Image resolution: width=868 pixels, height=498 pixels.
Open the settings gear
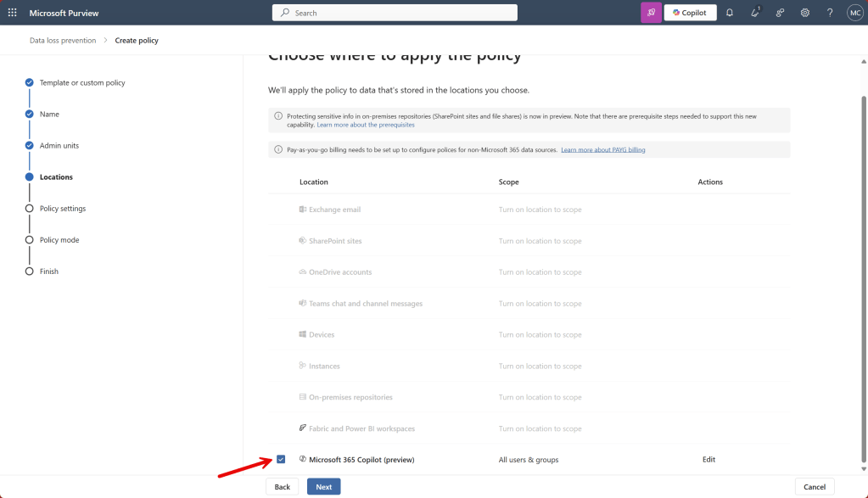coord(804,13)
